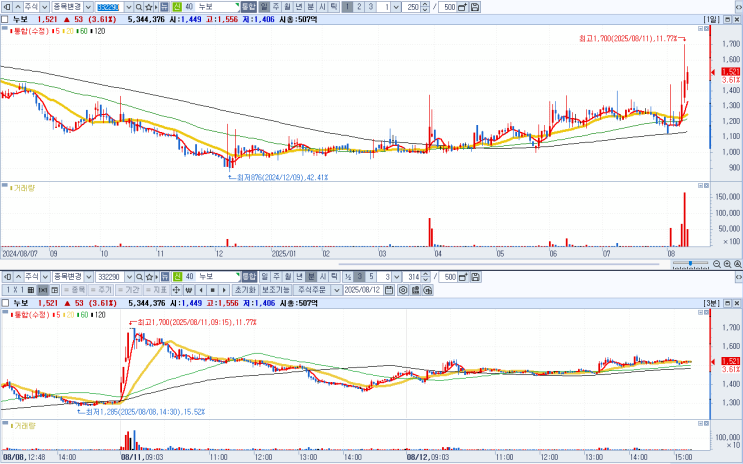Click the stock search magnifier in top toolbar
The image size is (743, 464).
pyautogui.click(x=139, y=7)
